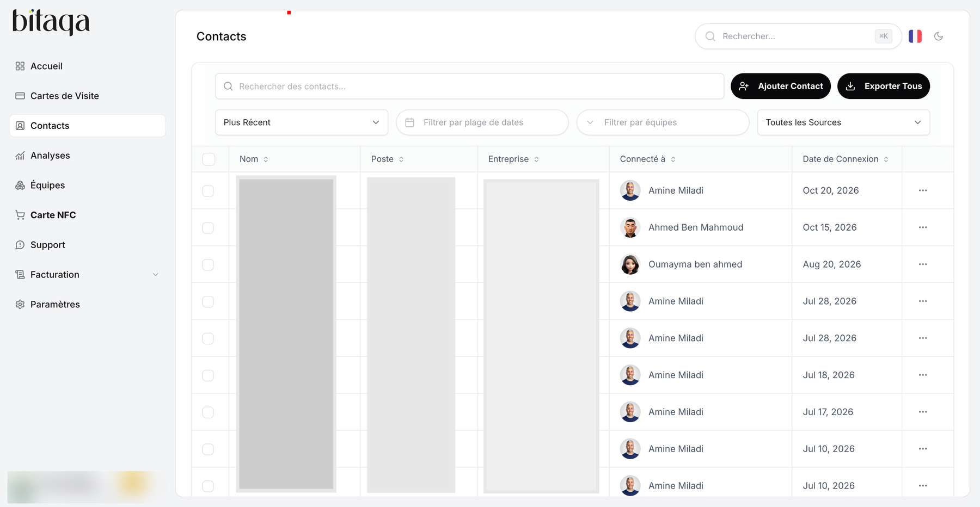
Task: Open the Plus Récent sort dropdown
Action: click(302, 122)
